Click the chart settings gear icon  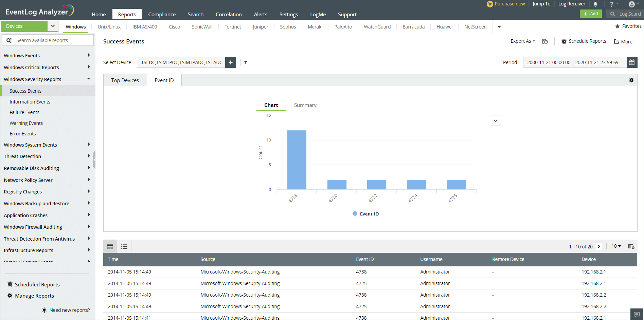(631, 80)
